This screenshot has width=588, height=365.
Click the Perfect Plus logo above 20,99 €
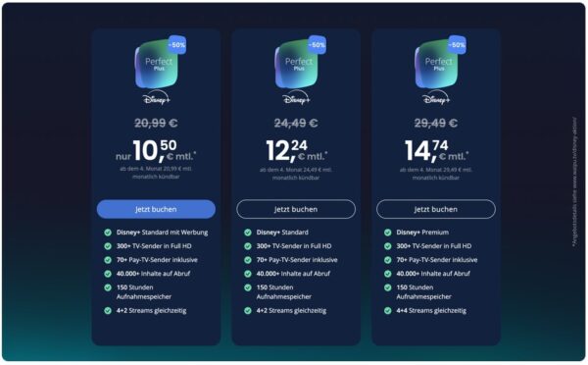pyautogui.click(x=157, y=64)
